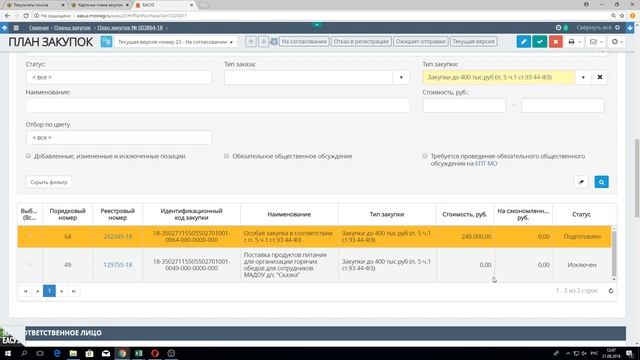Screen dimensions: 640x360
Task: Click the blue down-arrow at navigation bar end
Action: (x=630, y=28)
